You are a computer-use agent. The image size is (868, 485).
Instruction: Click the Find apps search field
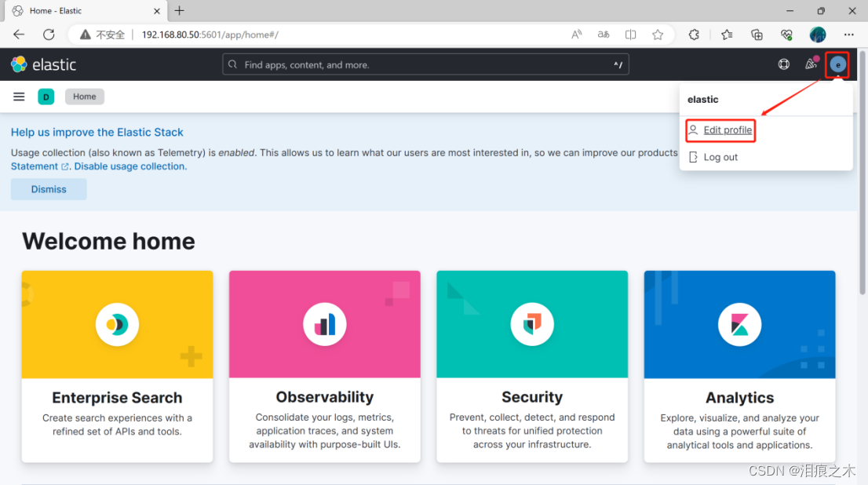pos(425,64)
